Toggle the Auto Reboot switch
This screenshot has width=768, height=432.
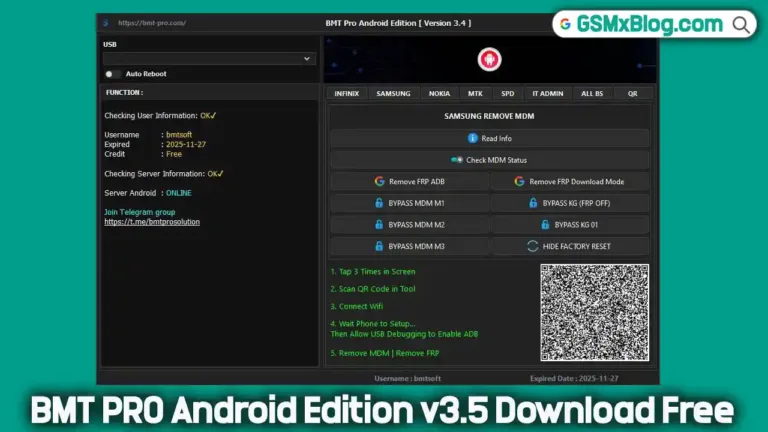point(112,74)
